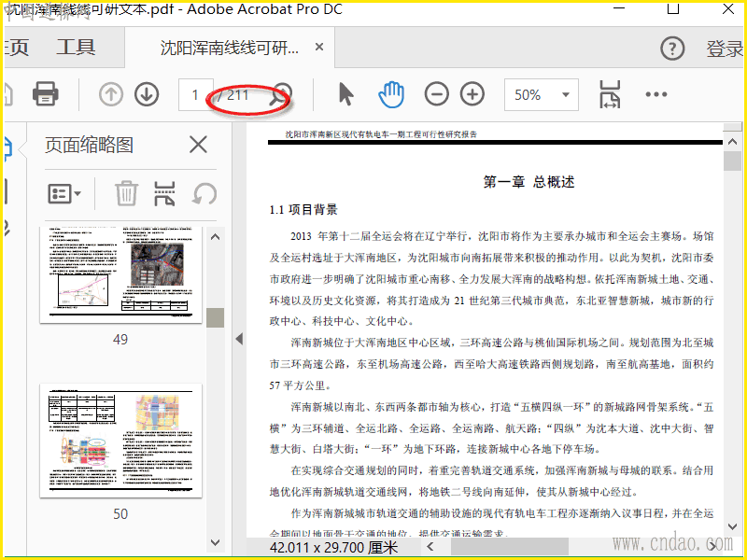Switch to the 工具 tab

76,49
